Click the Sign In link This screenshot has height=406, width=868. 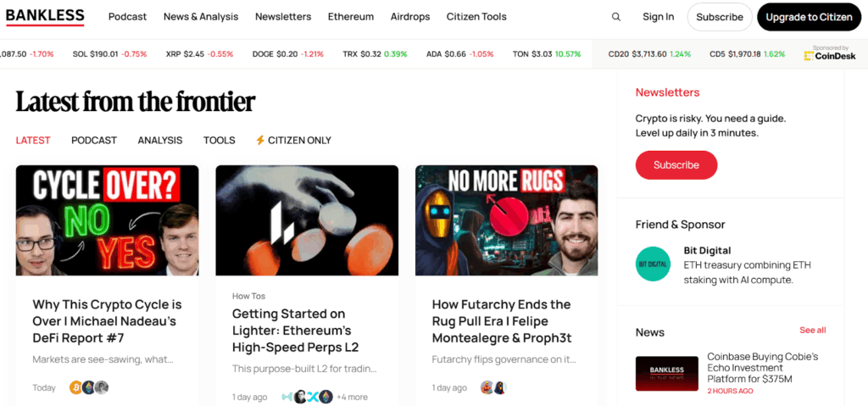tap(658, 17)
